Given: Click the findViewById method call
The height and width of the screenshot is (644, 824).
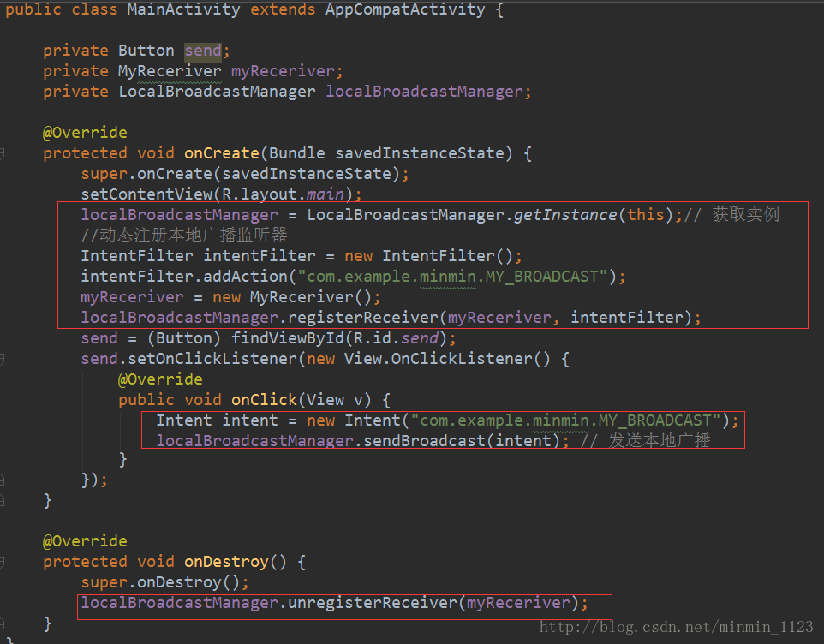Looking at the screenshot, I should click(288, 338).
